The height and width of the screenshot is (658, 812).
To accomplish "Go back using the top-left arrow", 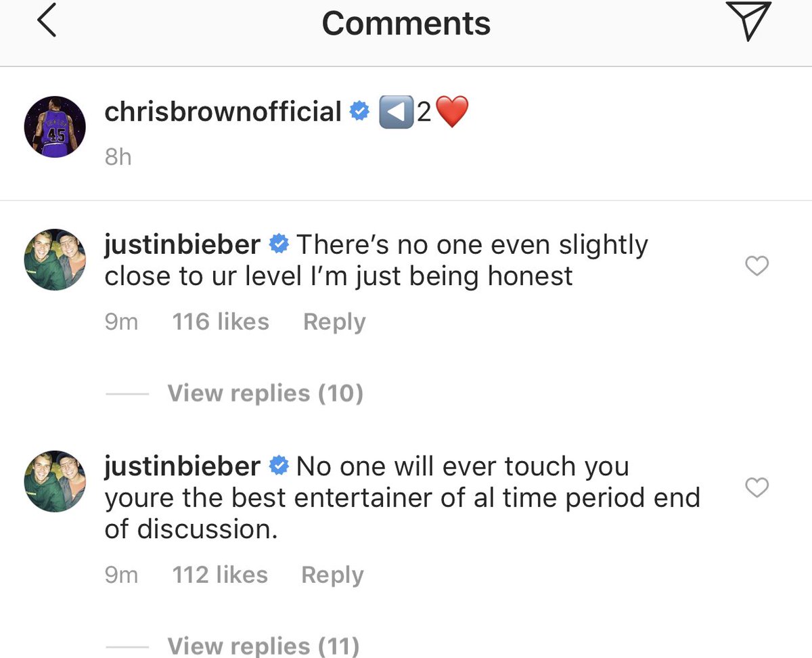I will [46, 23].
